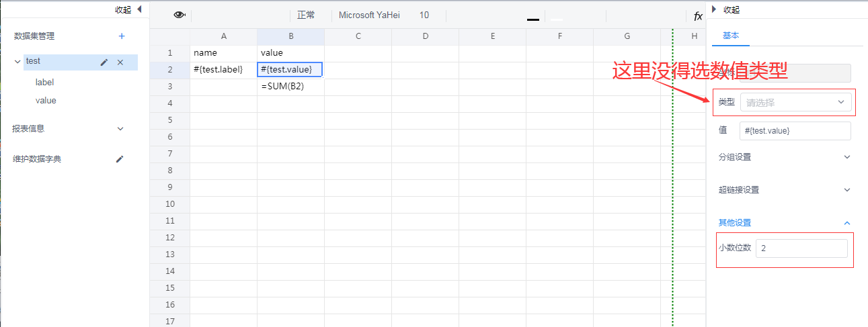Select the test dataset row
The height and width of the screenshot is (327, 868).
click(80, 62)
